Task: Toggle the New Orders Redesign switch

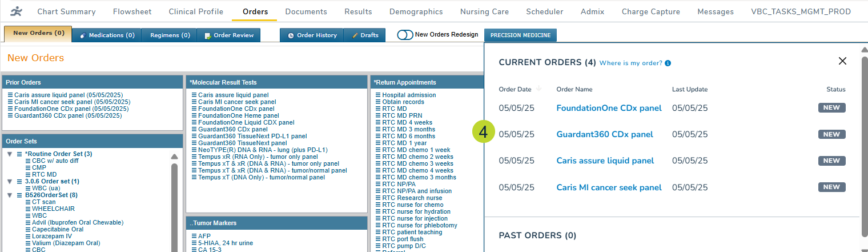Action: tap(405, 35)
